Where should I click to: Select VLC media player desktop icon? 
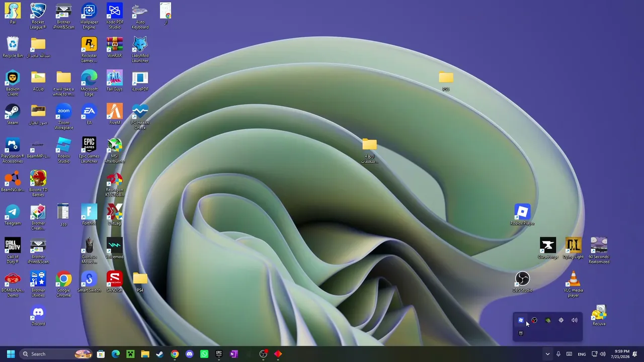573,285
